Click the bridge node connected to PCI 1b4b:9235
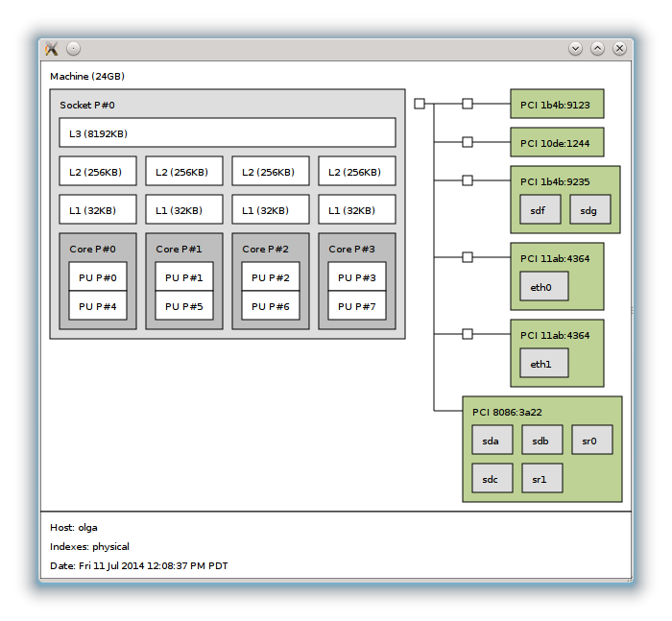Viewport: 672px width, 621px height. coord(468,180)
